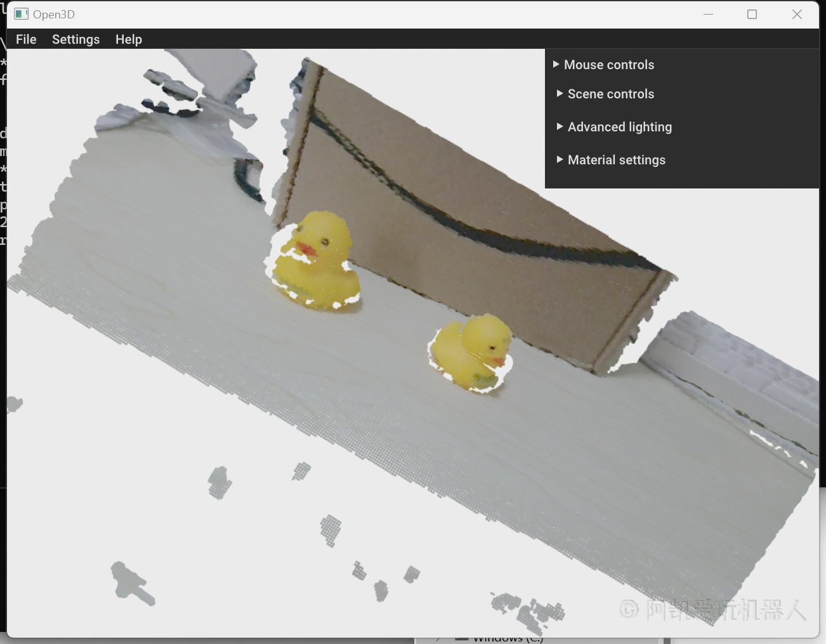Image resolution: width=826 pixels, height=644 pixels.
Task: Open the Settings menu
Action: (75, 39)
